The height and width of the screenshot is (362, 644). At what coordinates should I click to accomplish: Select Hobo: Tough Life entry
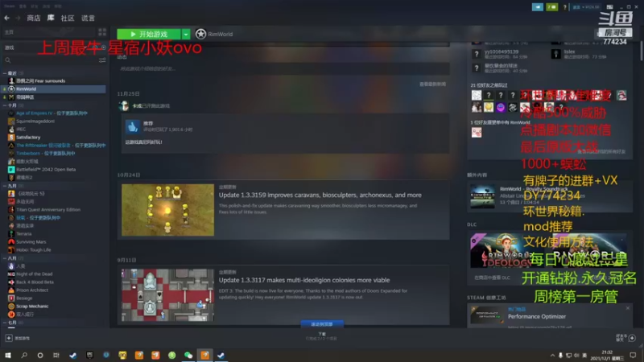click(x=33, y=250)
